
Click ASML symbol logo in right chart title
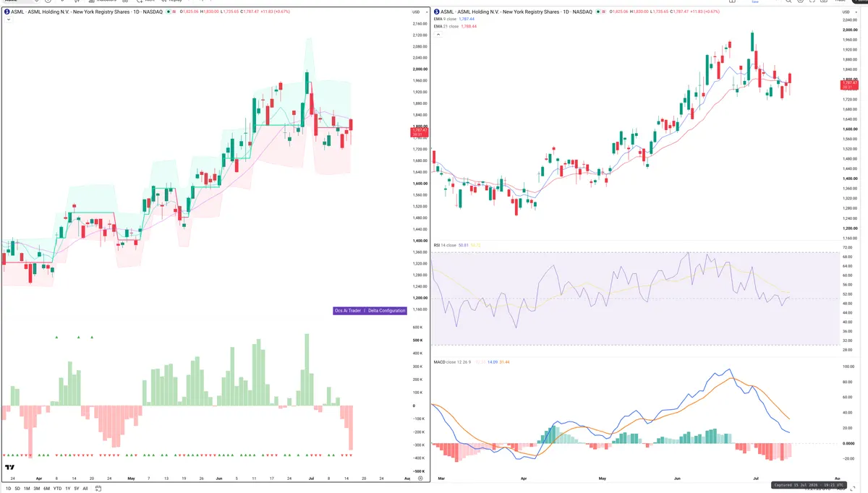(436, 12)
